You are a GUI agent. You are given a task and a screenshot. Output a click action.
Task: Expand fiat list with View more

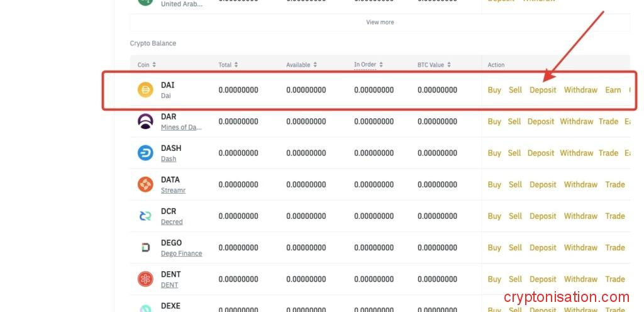[380, 22]
